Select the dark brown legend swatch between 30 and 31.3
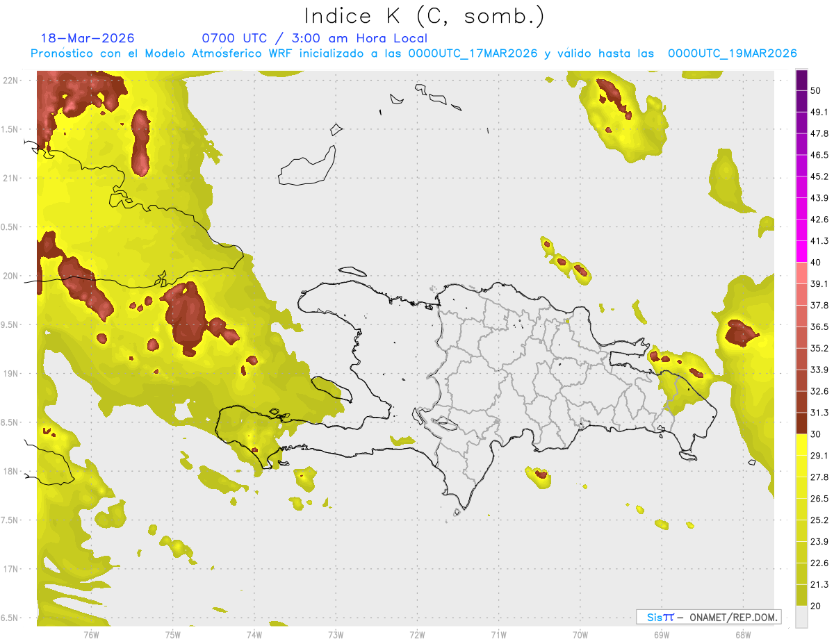834x644 pixels. 802,424
